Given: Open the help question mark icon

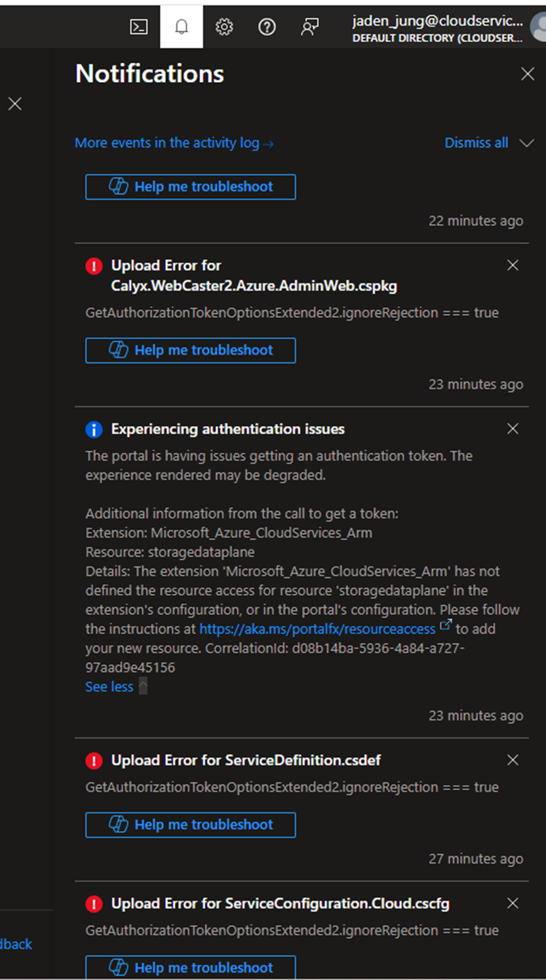Looking at the screenshot, I should pos(267,27).
